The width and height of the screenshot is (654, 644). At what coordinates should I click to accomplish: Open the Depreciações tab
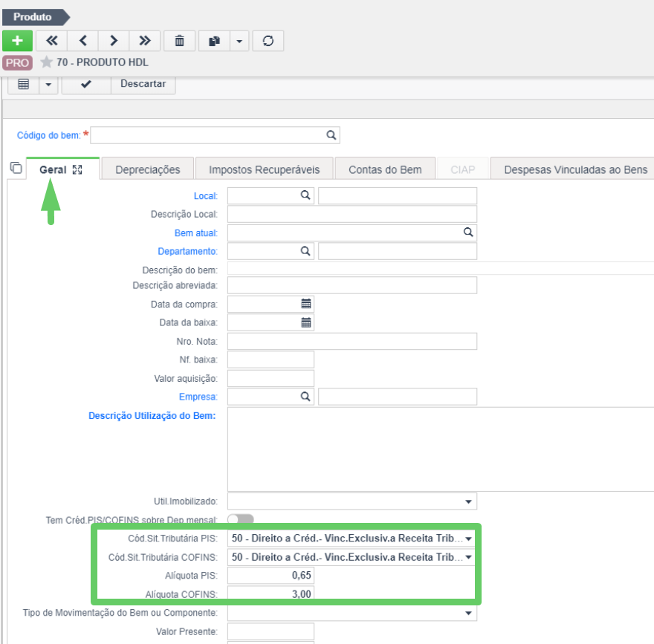click(148, 169)
